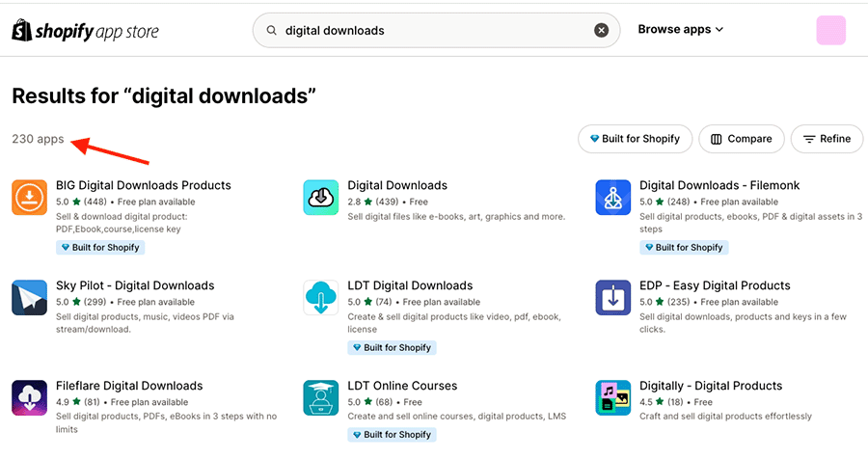Click the Fileflare Digital Downloads app icon
The height and width of the screenshot is (459, 868).
30,397
